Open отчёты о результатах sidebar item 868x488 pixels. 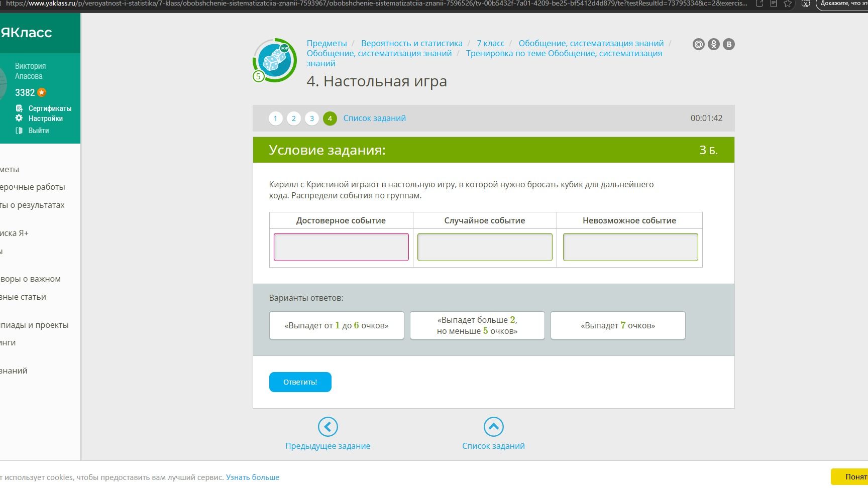(32, 205)
